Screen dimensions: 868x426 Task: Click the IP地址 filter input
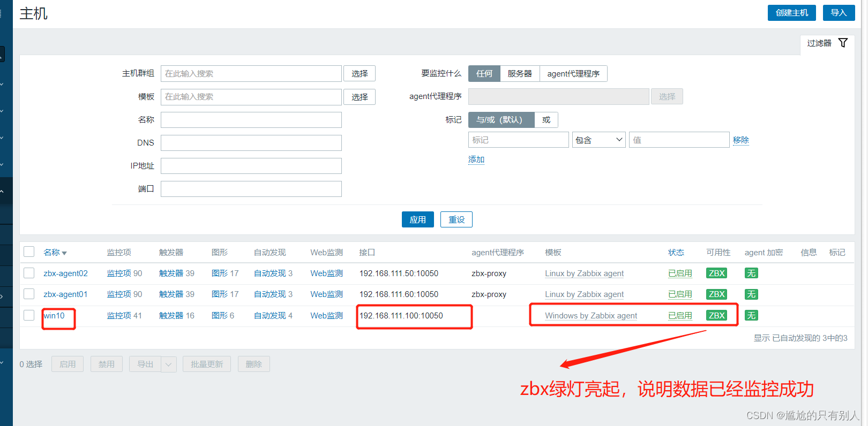click(x=251, y=166)
